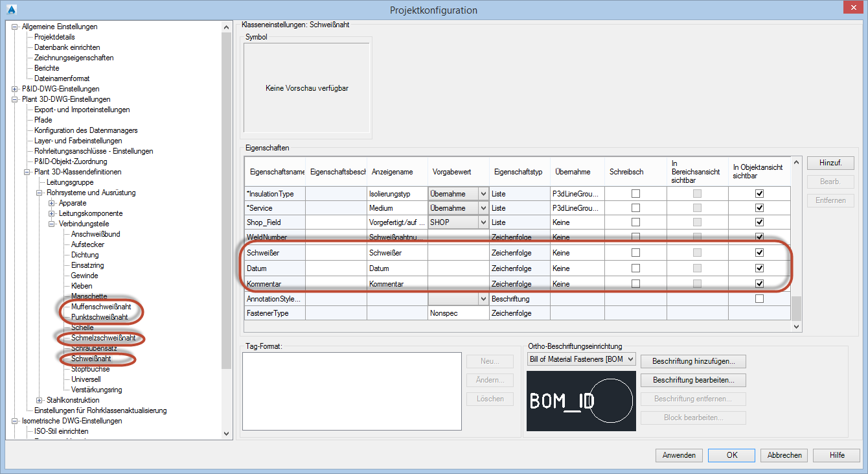Click Hinzuf. button beside properties table

[830, 163]
